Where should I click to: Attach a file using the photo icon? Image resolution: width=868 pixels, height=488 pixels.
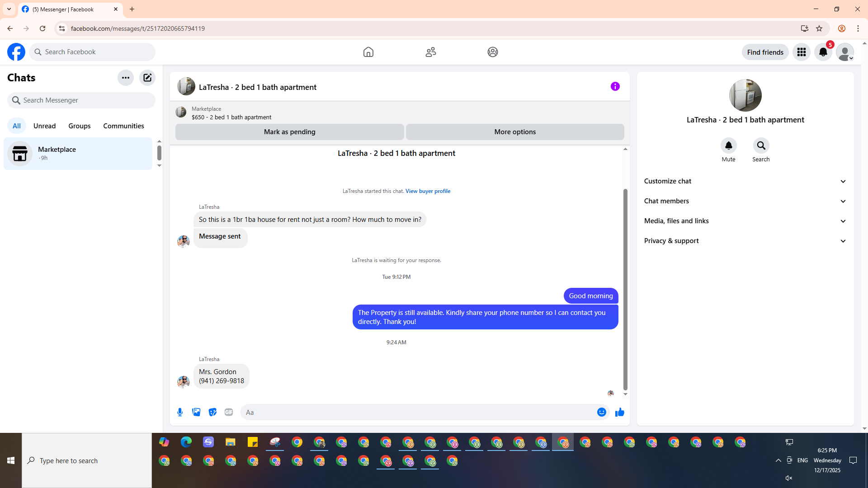[x=196, y=412]
